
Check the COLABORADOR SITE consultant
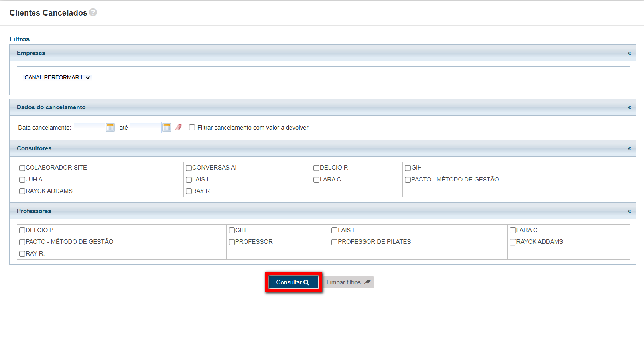[22, 168]
